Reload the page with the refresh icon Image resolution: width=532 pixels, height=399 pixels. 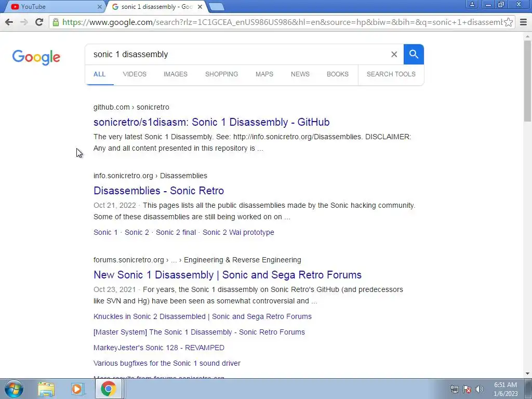[x=39, y=22]
